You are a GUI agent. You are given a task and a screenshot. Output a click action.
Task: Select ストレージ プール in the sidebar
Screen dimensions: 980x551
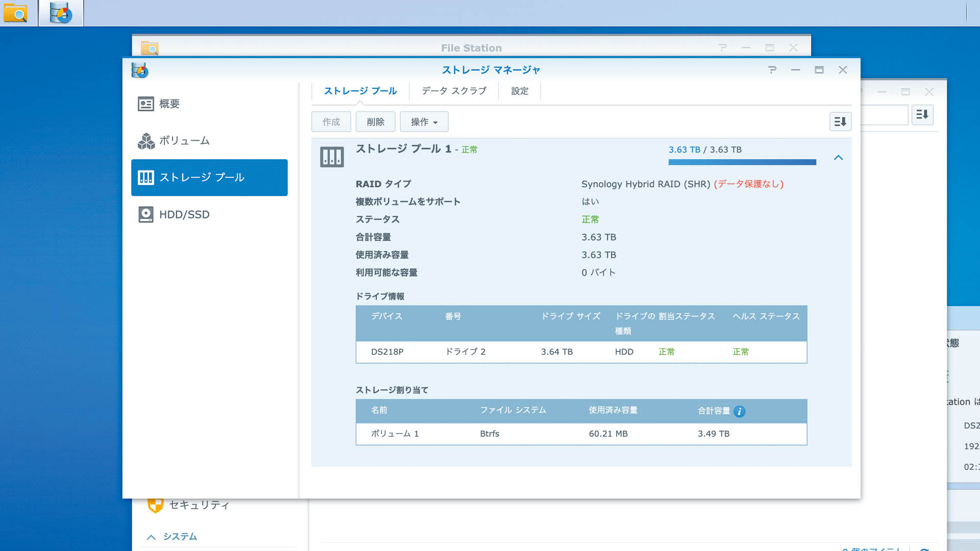[209, 178]
